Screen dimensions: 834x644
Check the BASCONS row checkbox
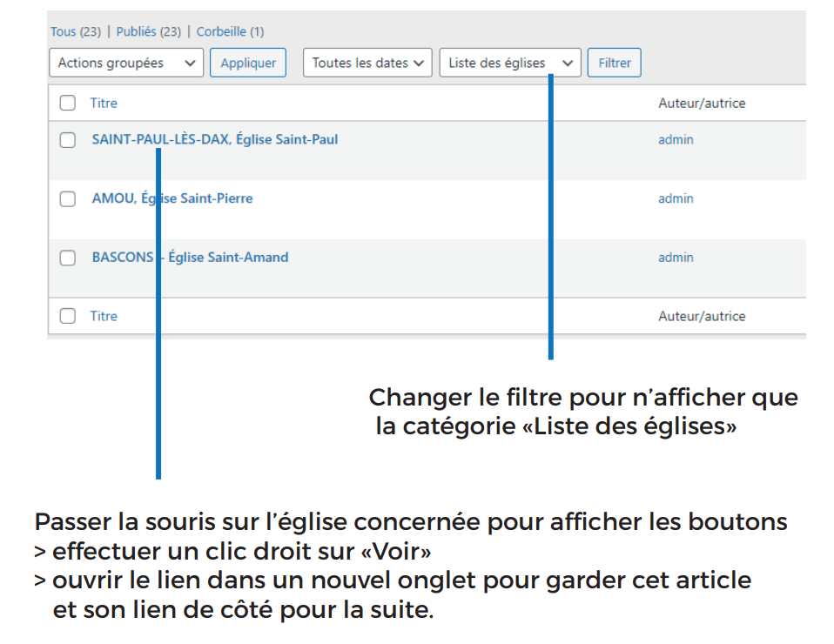tap(68, 258)
